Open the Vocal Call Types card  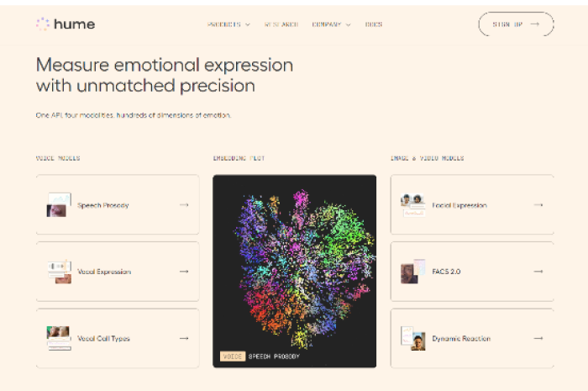tap(118, 338)
